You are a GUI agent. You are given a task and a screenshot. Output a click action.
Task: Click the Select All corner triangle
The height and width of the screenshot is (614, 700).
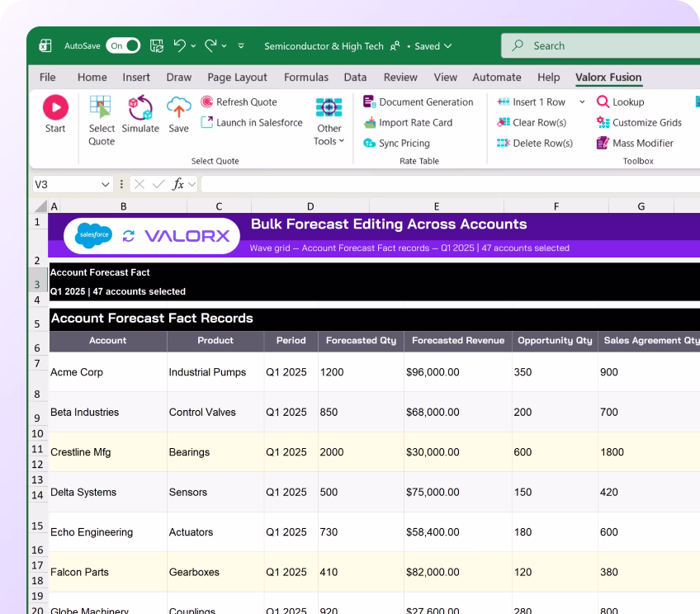coord(40,205)
